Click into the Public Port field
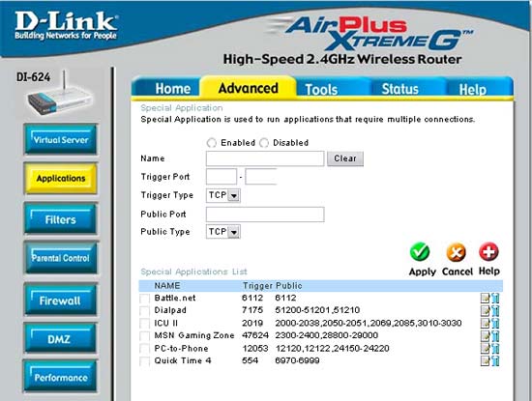The width and height of the screenshot is (532, 401). [265, 215]
